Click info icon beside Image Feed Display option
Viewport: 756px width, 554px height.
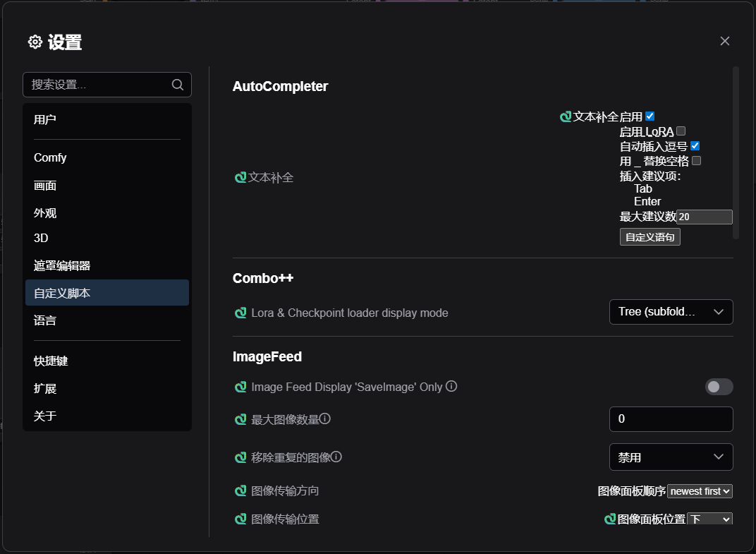452,386
